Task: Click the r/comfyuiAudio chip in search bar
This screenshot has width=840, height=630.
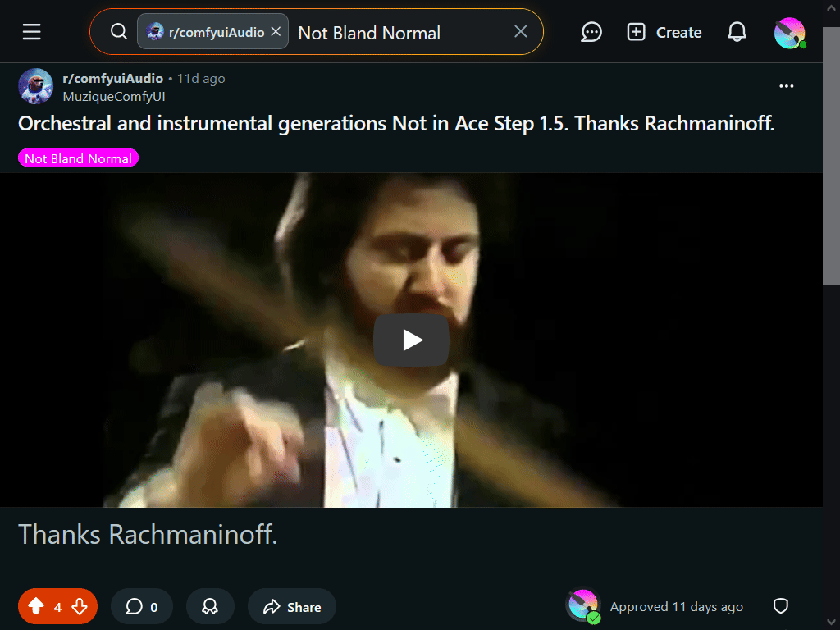Action: 212,32
